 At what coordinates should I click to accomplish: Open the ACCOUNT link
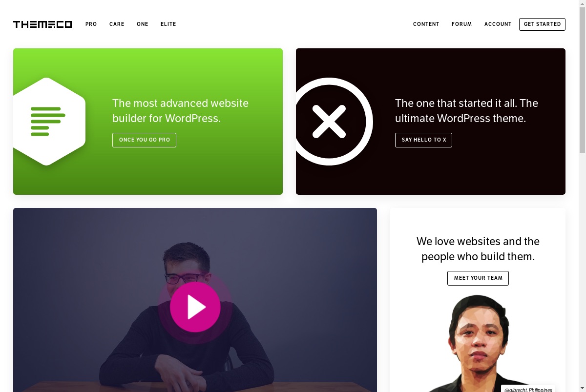498,24
